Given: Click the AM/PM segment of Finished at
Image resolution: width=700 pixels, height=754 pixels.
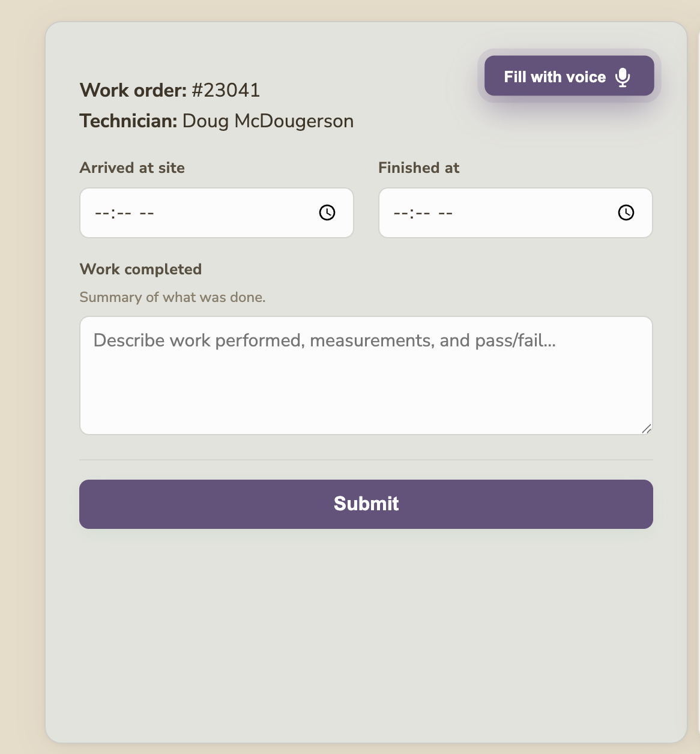Looking at the screenshot, I should (x=446, y=213).
